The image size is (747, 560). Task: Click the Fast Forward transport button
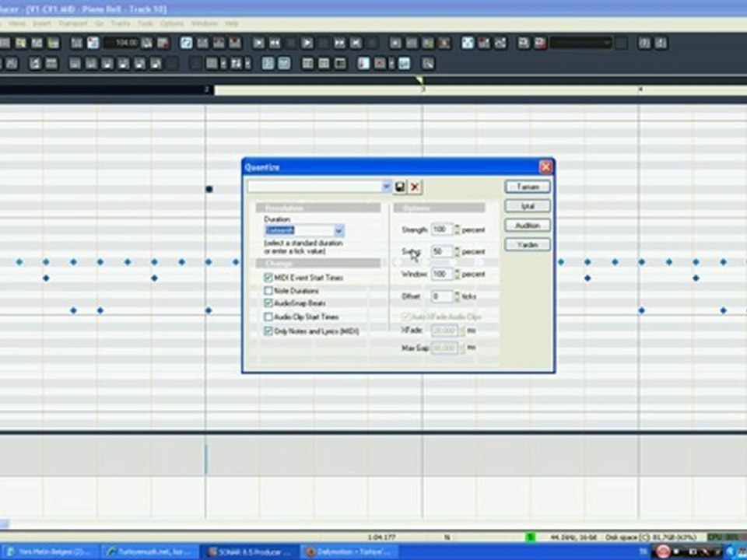(339, 44)
